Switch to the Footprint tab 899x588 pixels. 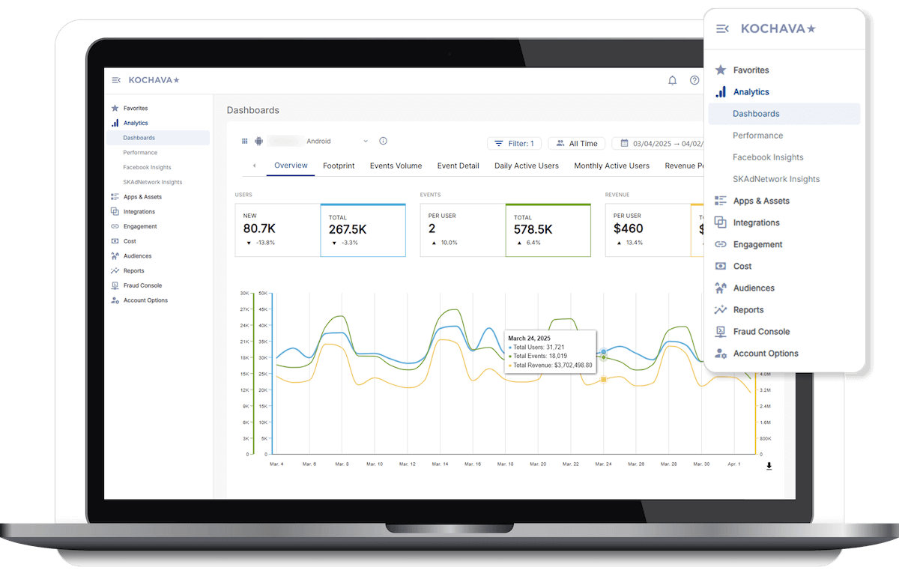(x=339, y=166)
